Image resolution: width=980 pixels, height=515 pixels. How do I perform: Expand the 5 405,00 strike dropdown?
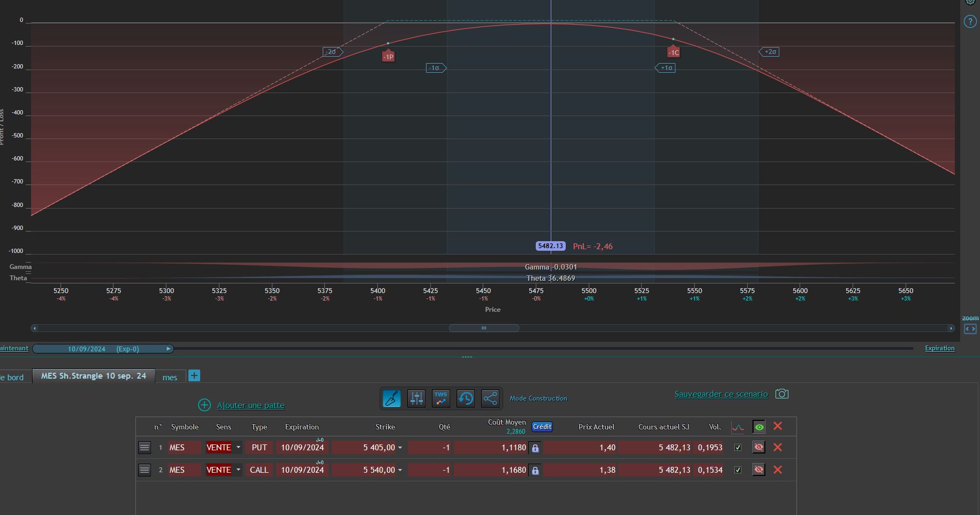400,448
